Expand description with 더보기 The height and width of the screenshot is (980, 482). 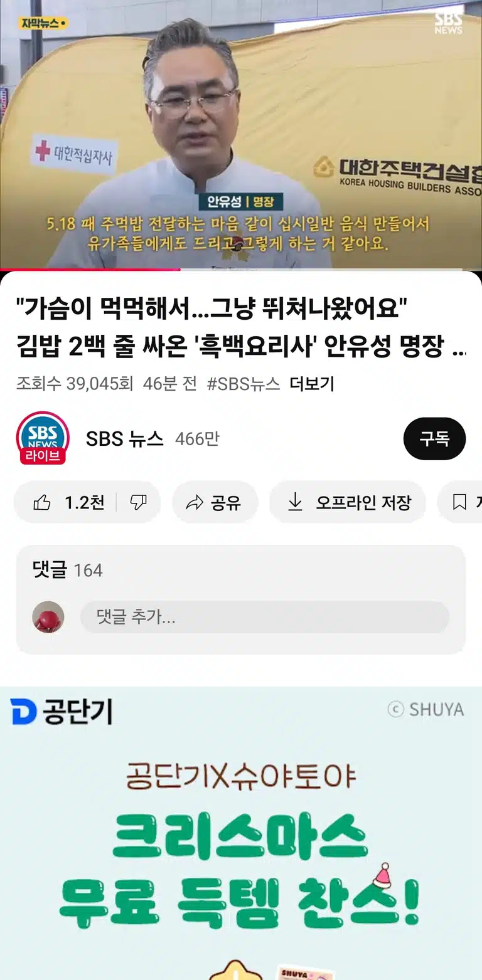tap(312, 384)
